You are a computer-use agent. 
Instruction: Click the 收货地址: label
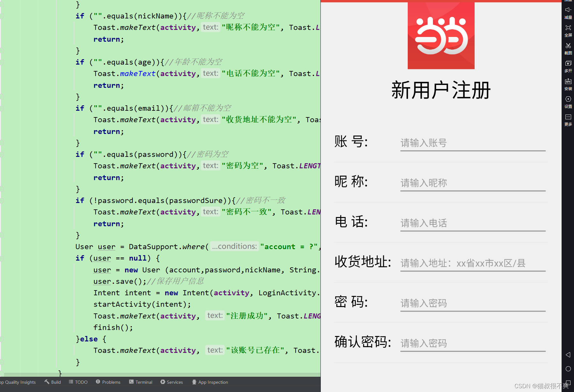click(363, 262)
